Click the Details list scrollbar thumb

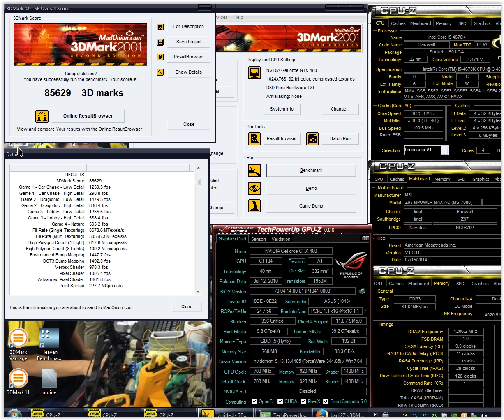[x=198, y=182]
